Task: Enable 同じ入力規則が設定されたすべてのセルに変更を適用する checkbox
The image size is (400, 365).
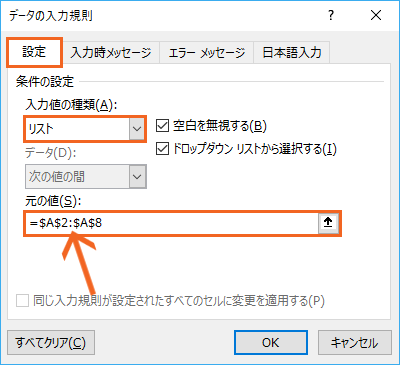Action: click(23, 301)
